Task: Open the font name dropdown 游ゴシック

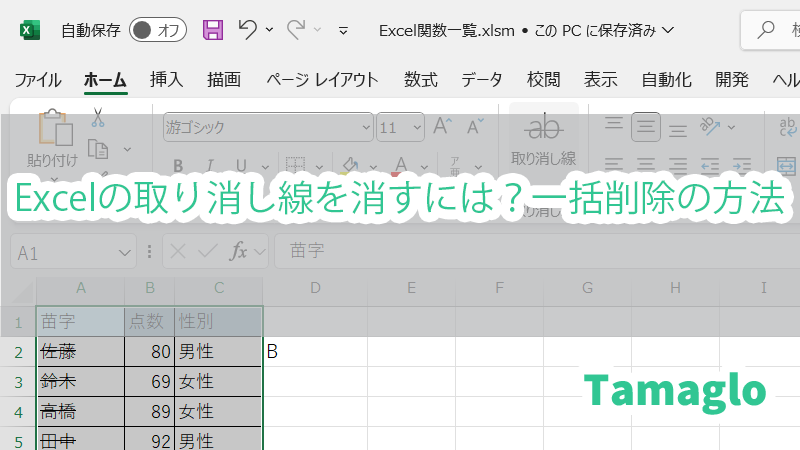Action: click(366, 127)
